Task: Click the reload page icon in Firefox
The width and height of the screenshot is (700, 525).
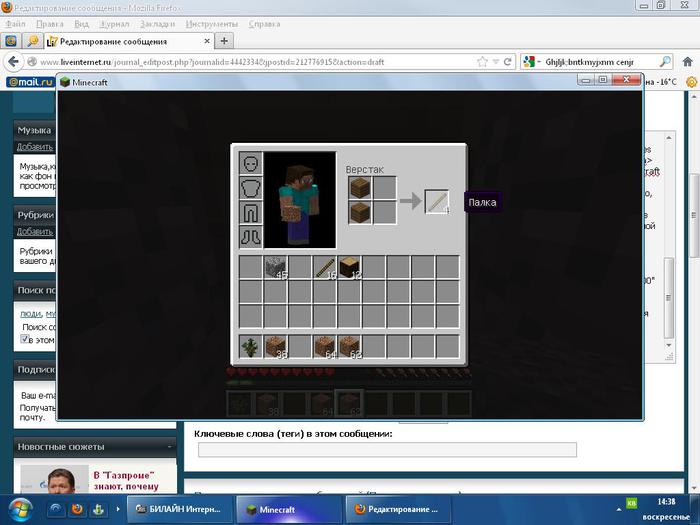Action: click(x=508, y=62)
